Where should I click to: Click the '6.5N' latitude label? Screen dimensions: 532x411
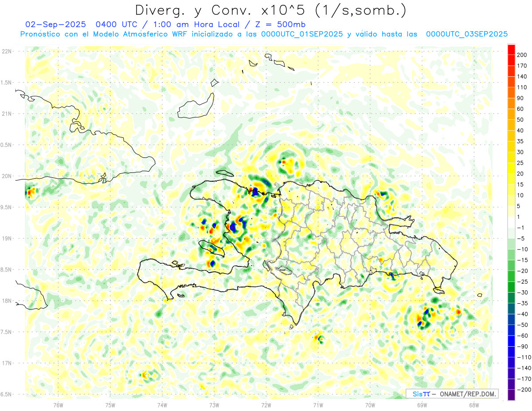coord(7,394)
